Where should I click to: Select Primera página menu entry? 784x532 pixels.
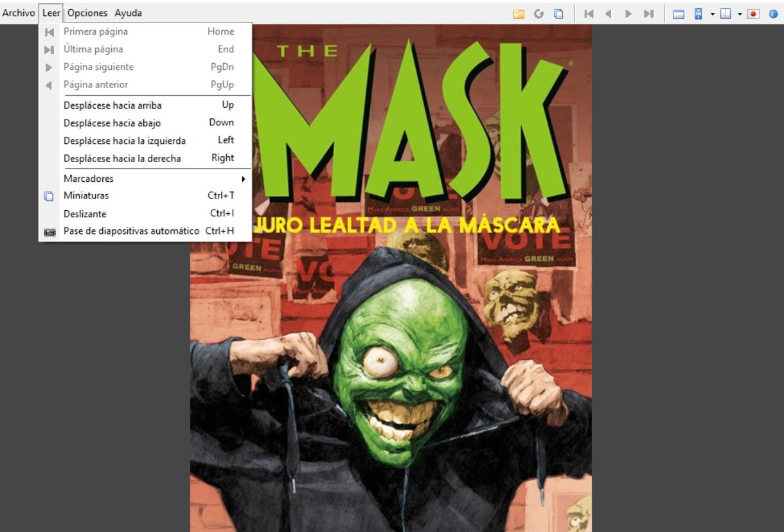[145, 31]
